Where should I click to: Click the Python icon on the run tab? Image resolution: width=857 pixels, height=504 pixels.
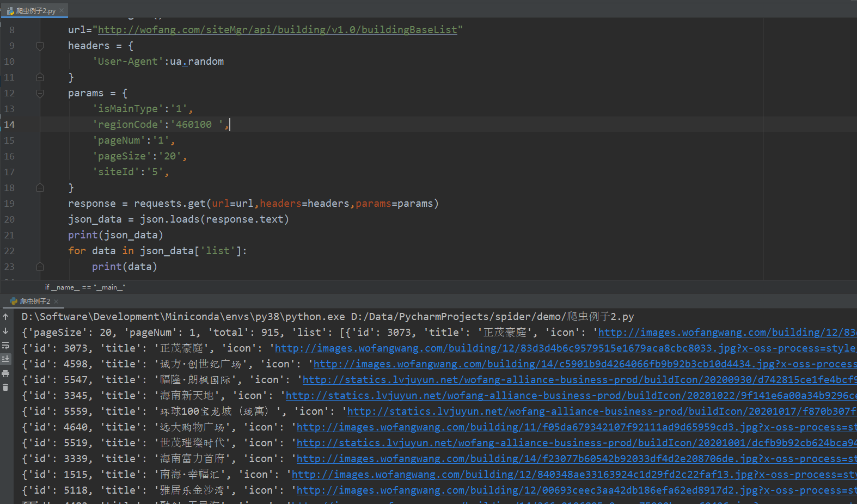tap(14, 301)
